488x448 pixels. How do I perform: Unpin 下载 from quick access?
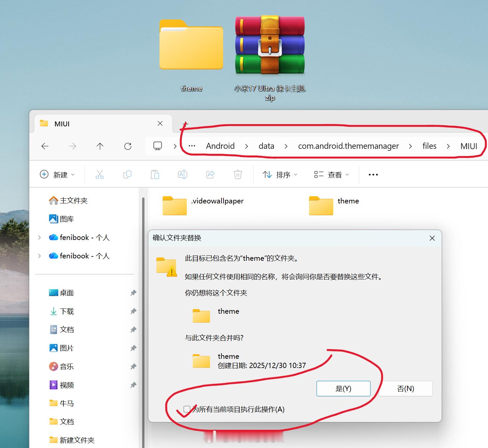133,311
